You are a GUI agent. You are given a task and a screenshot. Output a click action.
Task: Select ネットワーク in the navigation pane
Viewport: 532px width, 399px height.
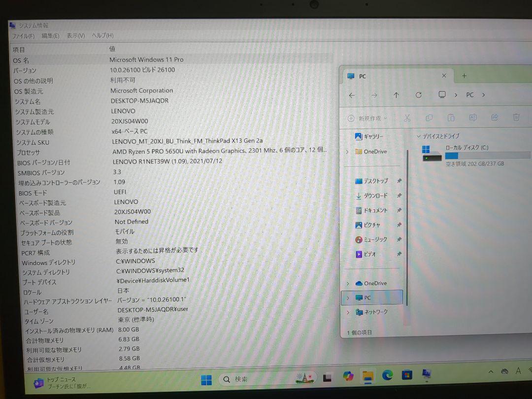(x=371, y=312)
